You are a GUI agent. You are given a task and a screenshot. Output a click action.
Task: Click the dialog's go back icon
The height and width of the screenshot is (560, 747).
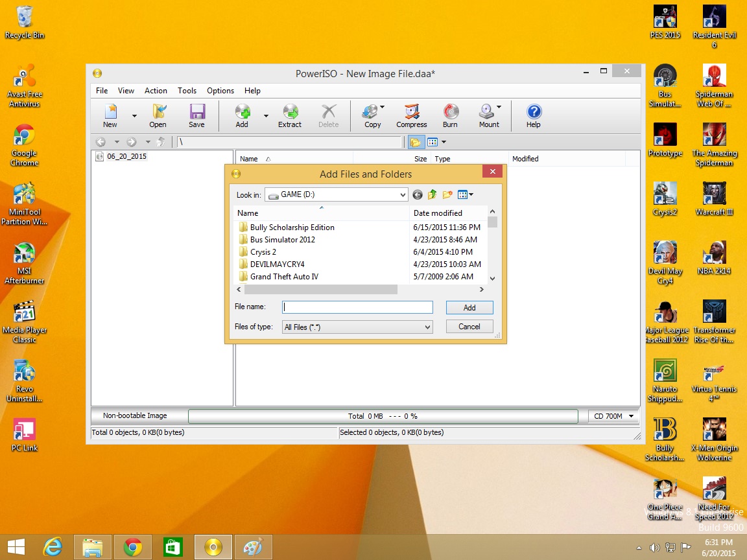tap(418, 194)
